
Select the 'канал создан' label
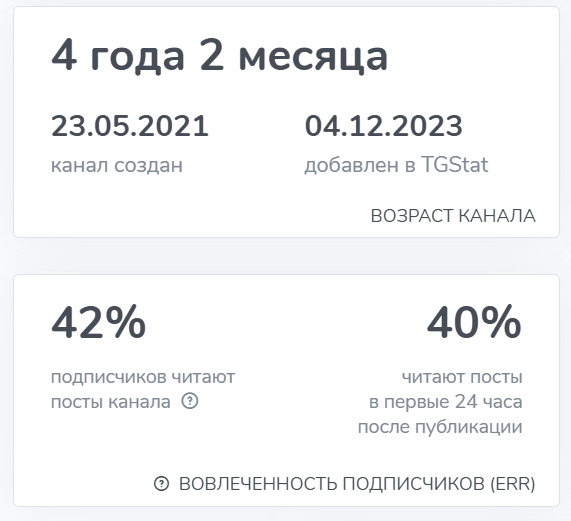pos(117,165)
